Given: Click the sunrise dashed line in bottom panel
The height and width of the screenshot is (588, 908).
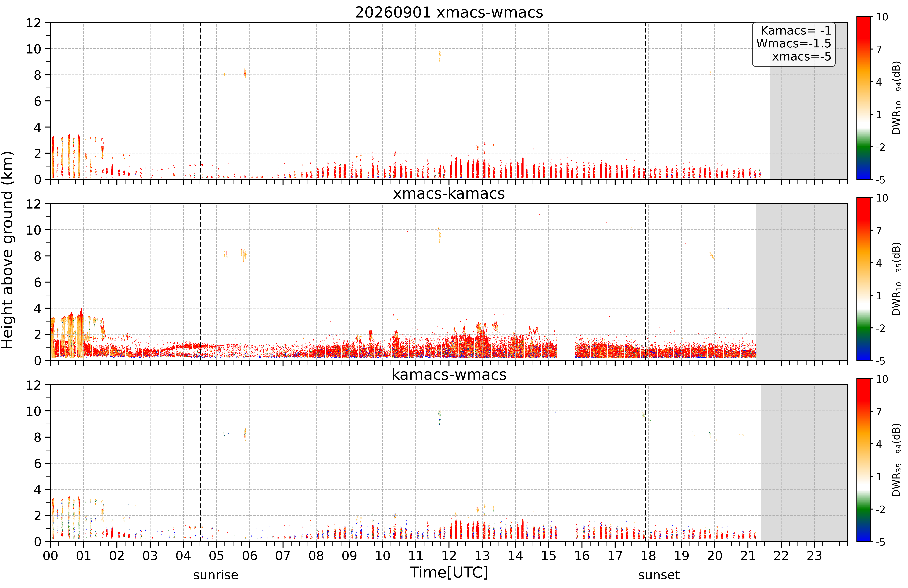Looking at the screenshot, I should pos(200,463).
